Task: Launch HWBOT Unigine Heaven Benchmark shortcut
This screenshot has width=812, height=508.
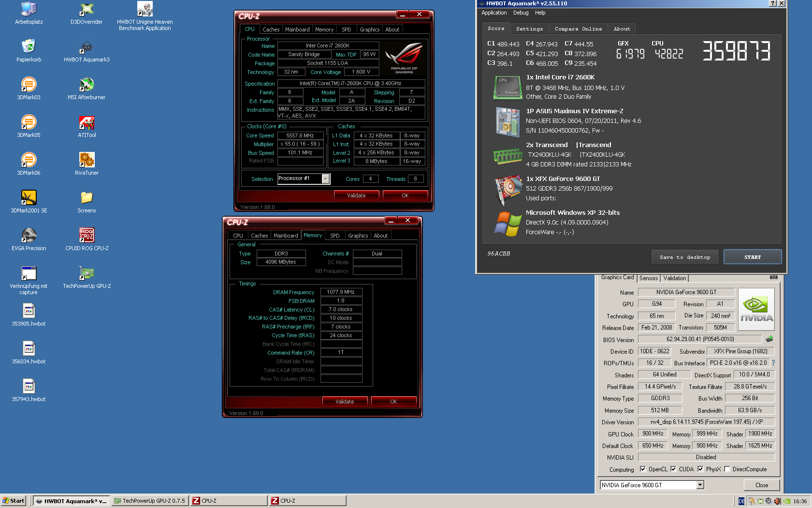Action: (145, 16)
